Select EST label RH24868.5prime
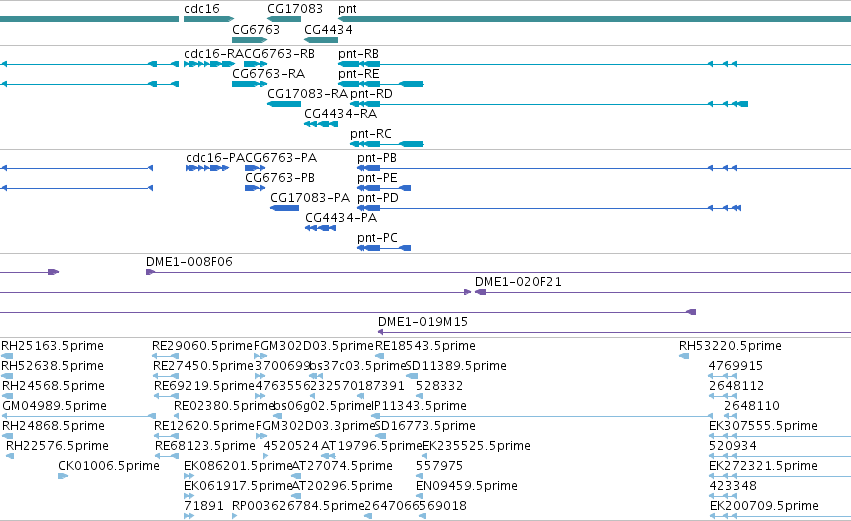The image size is (851, 521). (x=53, y=427)
